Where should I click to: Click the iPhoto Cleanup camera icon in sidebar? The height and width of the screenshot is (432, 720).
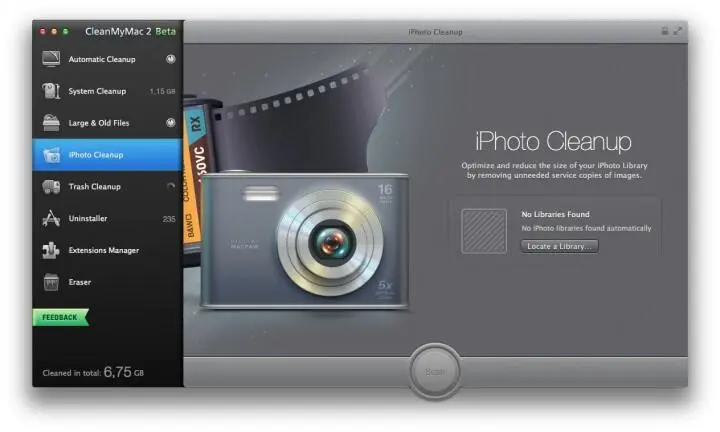[x=51, y=155]
